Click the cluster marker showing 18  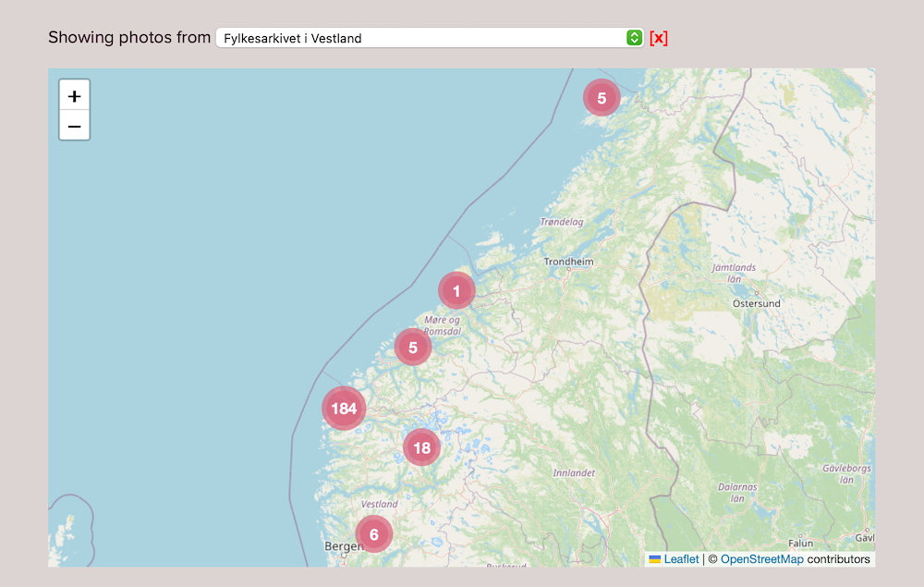pos(421,448)
